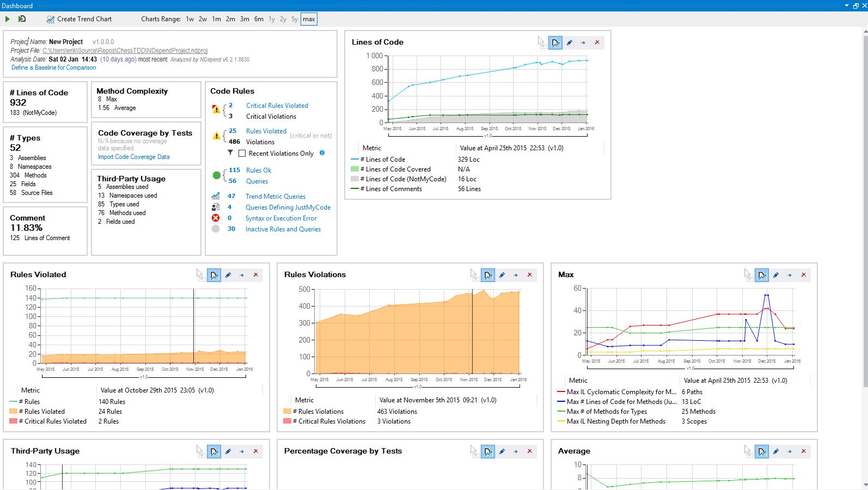This screenshot has height=490, width=868.
Task: Open the Define a Baseline for Comparison link
Action: 53,68
